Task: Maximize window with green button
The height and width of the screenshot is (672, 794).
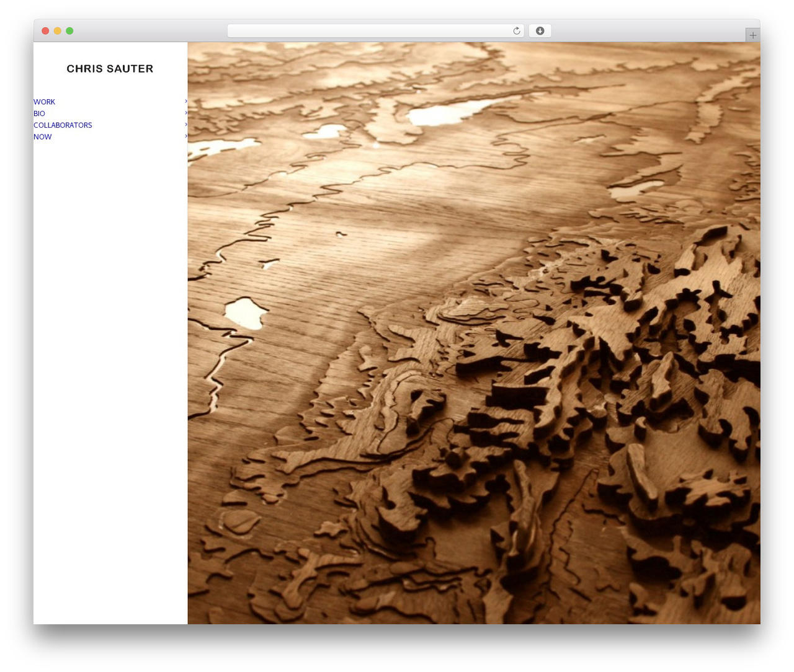Action: click(x=69, y=31)
